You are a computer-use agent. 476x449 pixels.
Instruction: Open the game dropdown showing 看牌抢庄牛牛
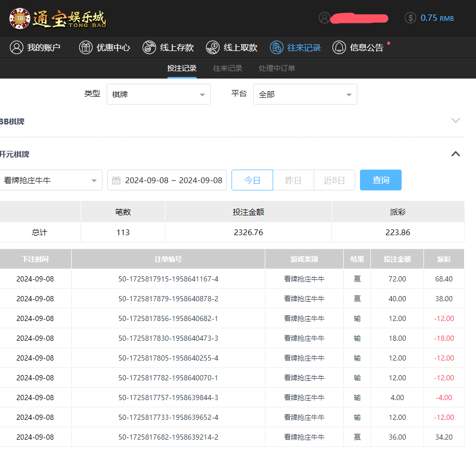click(x=50, y=179)
